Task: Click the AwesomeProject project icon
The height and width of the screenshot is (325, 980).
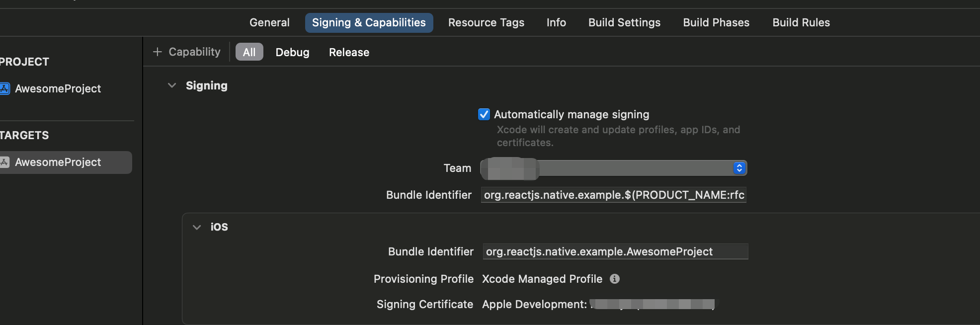Action: [x=4, y=88]
